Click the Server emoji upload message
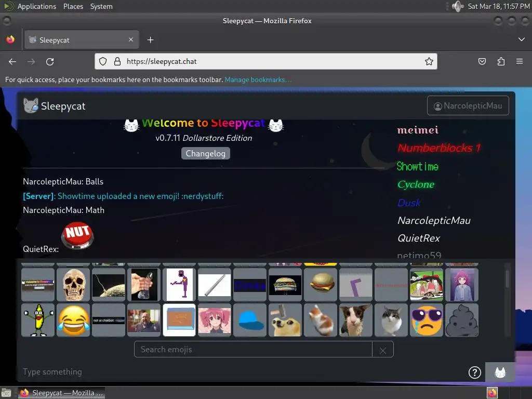This screenshot has width=532, height=399. (x=123, y=196)
